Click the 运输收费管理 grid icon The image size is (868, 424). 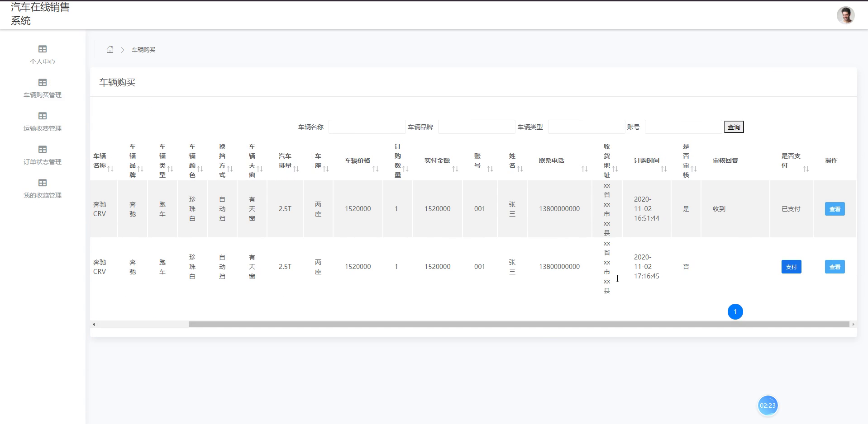tap(43, 116)
